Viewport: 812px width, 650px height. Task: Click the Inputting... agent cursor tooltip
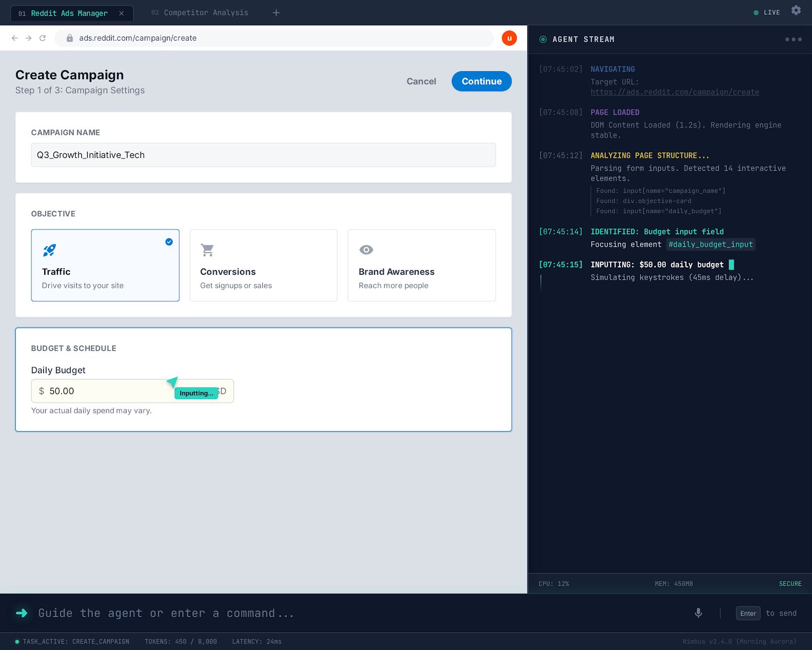point(196,393)
